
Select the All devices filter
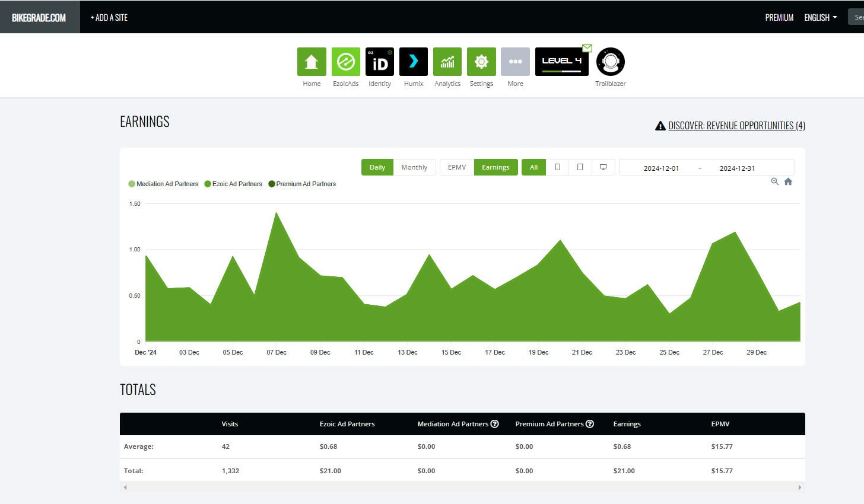tap(534, 167)
